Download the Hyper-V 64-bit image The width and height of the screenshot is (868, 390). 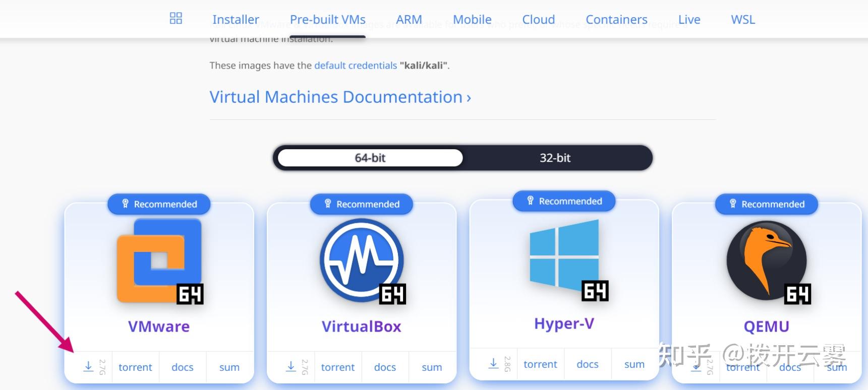(494, 364)
